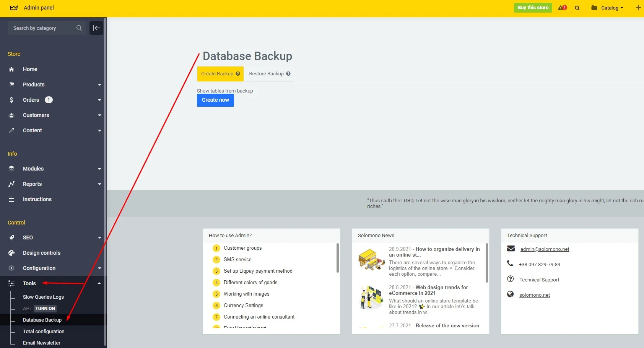Expand the SEO menu section
This screenshot has width=644, height=348.
coord(99,237)
